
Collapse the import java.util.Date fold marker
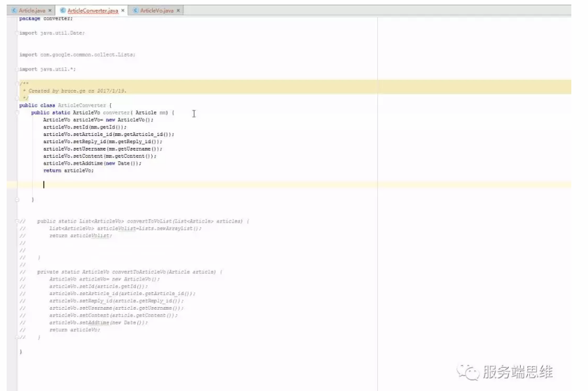17,33
